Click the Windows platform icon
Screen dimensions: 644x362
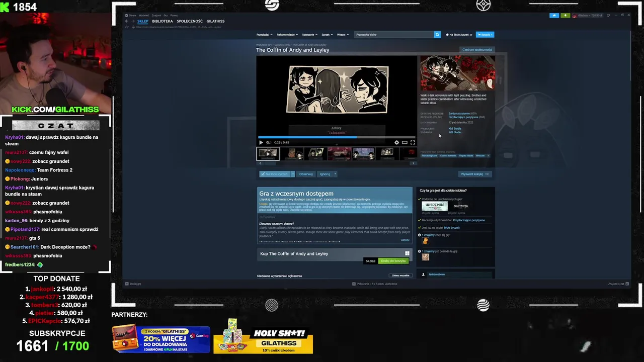[x=407, y=253]
